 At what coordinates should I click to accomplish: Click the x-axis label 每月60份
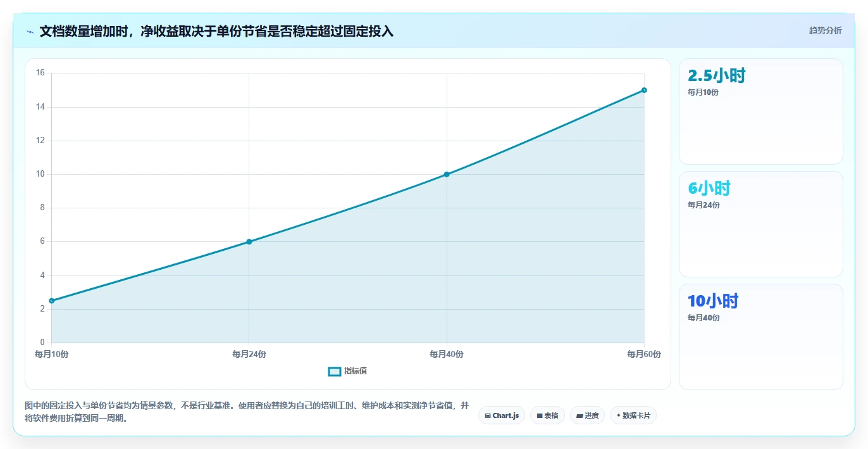644,354
